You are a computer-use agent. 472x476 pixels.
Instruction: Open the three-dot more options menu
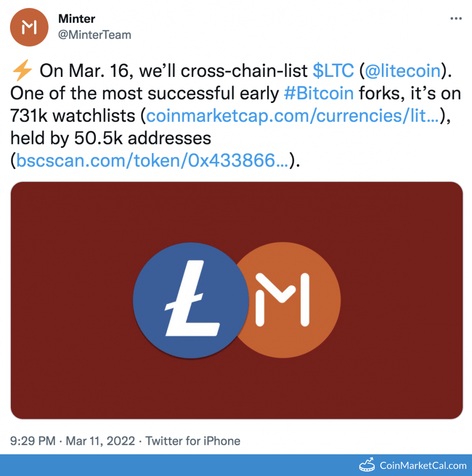[x=455, y=18]
